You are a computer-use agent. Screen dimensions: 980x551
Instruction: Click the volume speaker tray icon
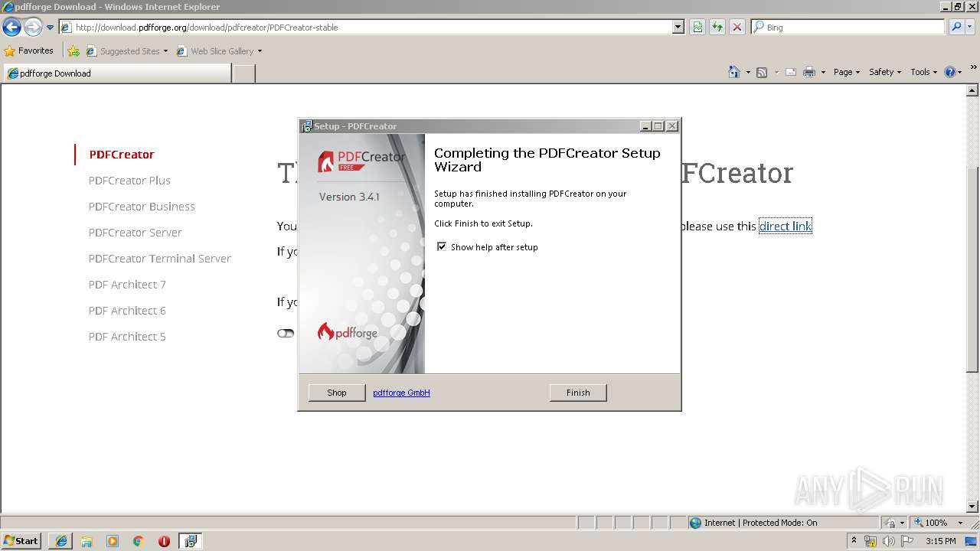[x=888, y=541]
